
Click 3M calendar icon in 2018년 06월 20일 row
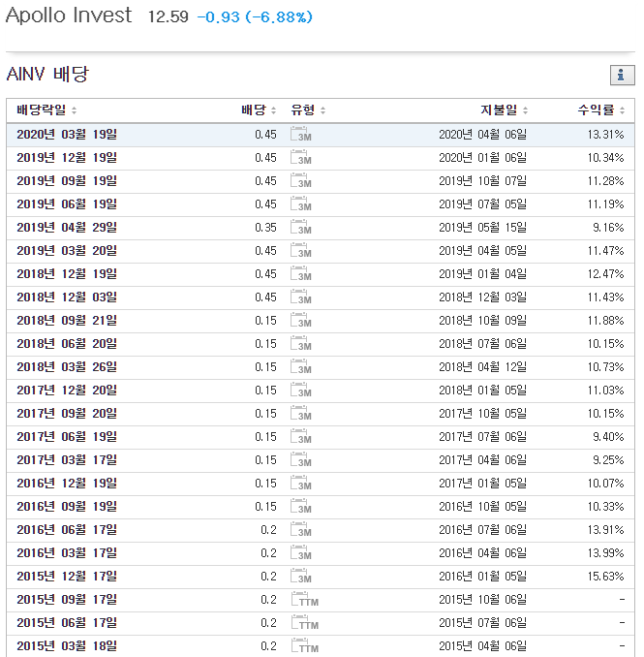click(301, 344)
